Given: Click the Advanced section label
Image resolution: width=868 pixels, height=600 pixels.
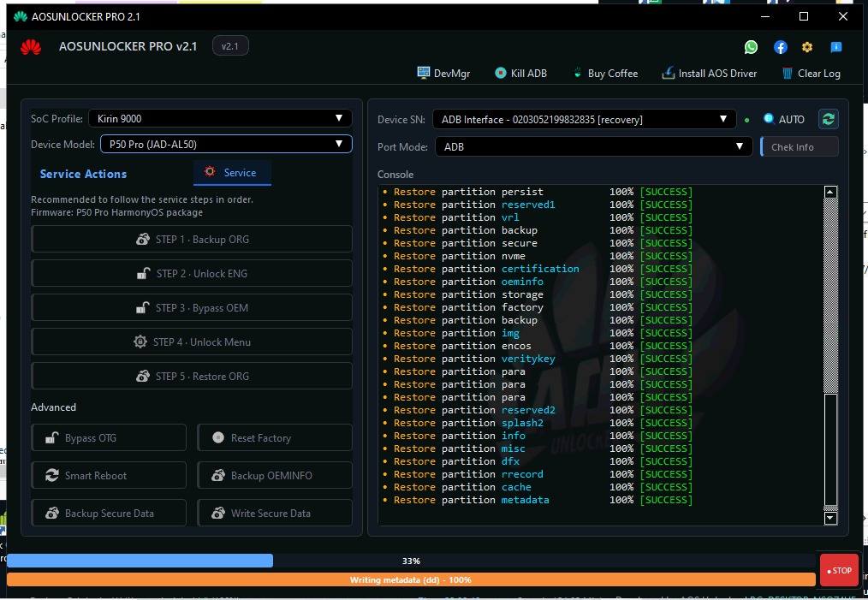Looking at the screenshot, I should coord(53,407).
